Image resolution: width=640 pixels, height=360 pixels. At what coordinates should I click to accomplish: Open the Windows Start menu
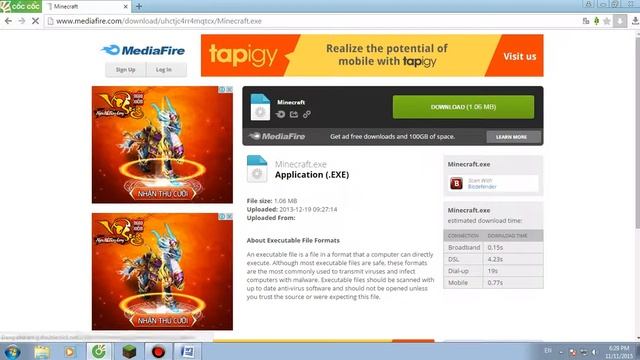point(12,351)
